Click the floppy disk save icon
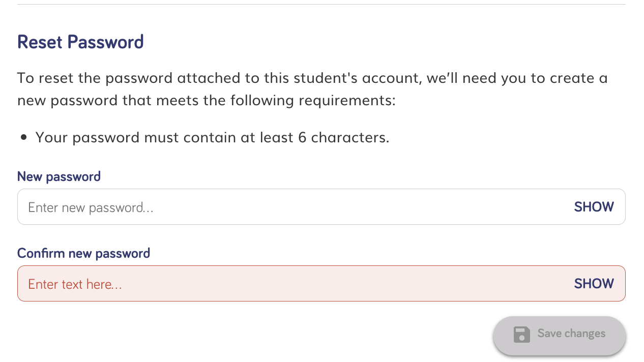The height and width of the screenshot is (362, 644). click(522, 334)
